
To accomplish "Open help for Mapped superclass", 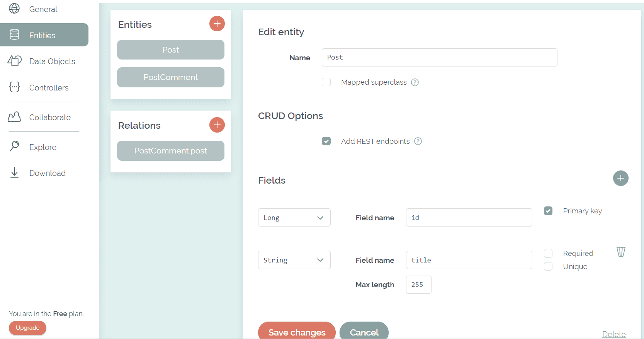I will tap(415, 82).
